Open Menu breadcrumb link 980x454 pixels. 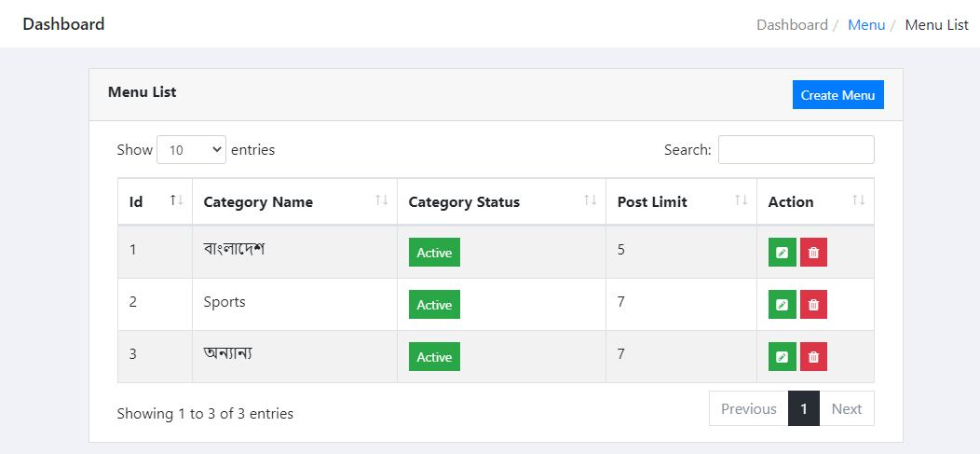click(865, 24)
